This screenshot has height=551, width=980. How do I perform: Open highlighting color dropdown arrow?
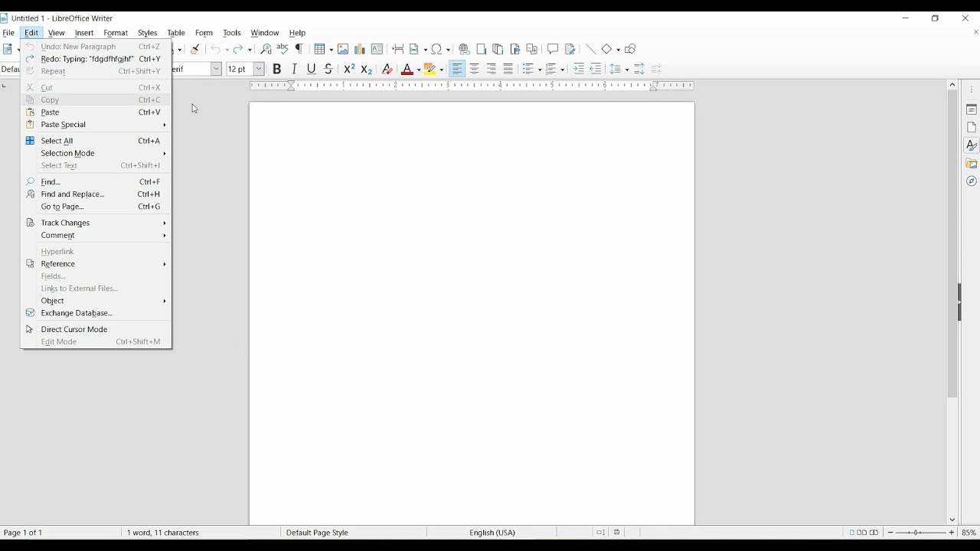[x=442, y=69]
